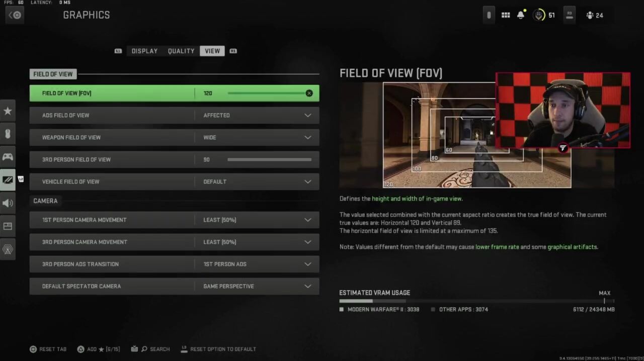
Task: Open the notifications bell icon
Action: (x=521, y=15)
